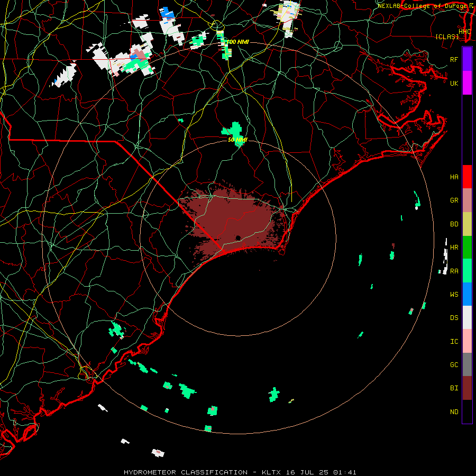Click the DS legend label
Image resolution: width=476 pixels, height=476 pixels.
coord(454,317)
